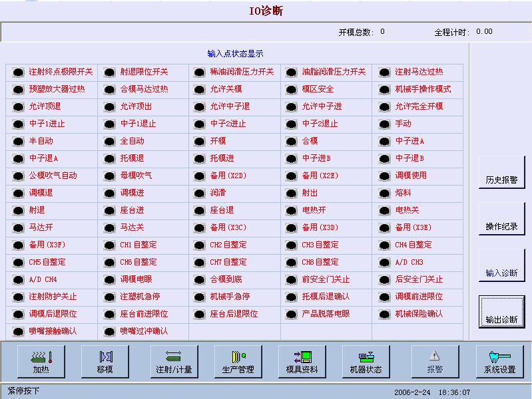Click the 操作纪录 operation log button

[x=501, y=219]
